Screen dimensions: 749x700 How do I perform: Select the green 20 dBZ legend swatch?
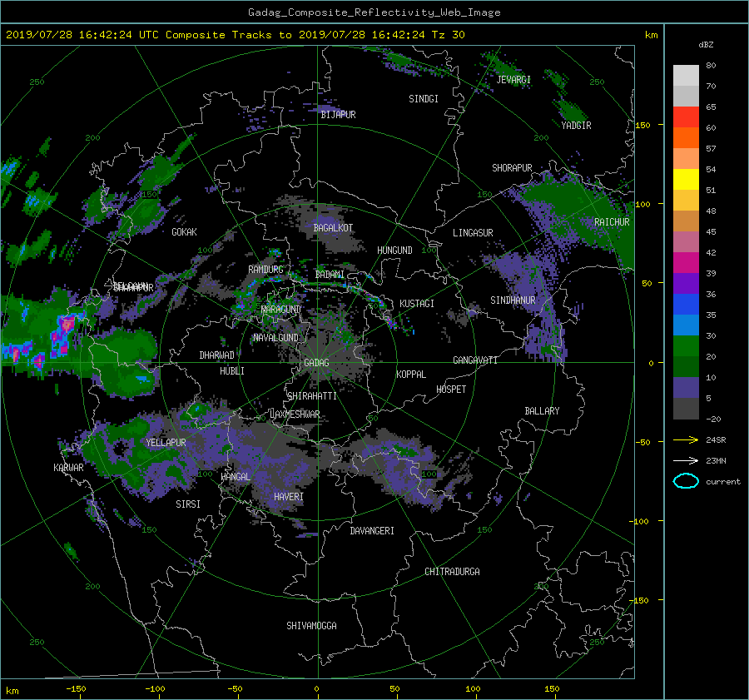click(686, 345)
